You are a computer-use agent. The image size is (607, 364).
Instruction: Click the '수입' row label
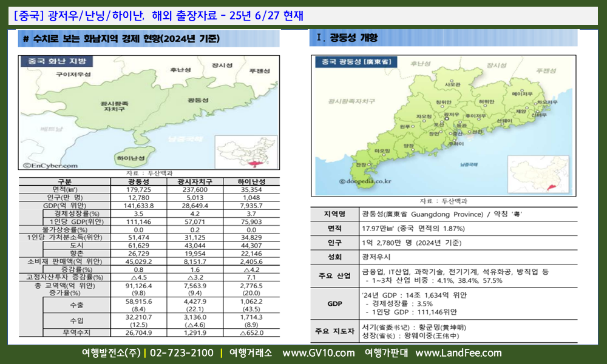(76, 321)
